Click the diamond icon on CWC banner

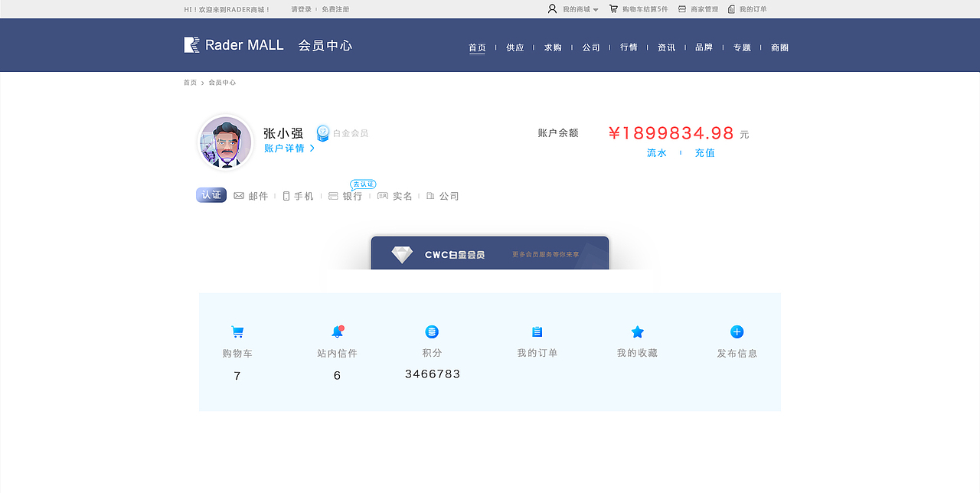click(x=403, y=255)
